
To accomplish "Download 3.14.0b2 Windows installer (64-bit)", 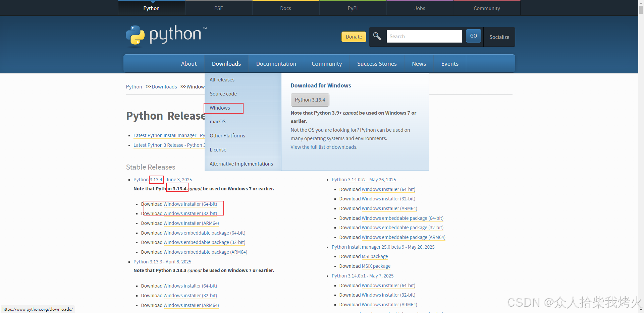I will (x=388, y=189).
